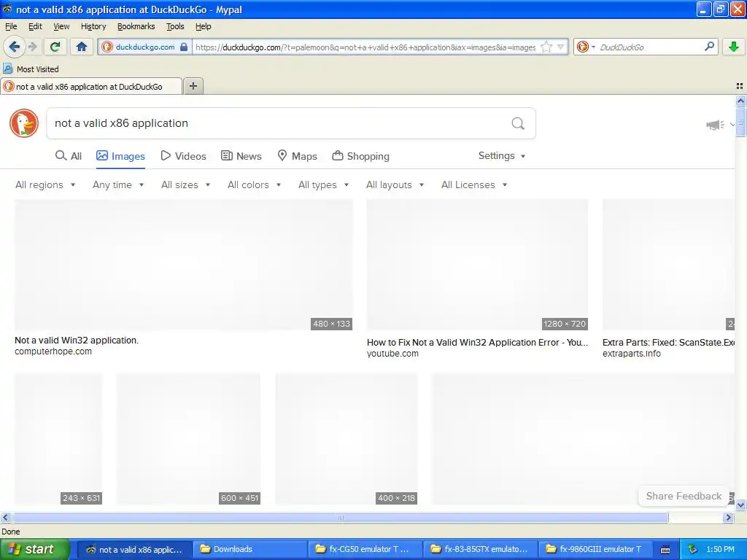Visit the computerhope.com source link

tap(53, 351)
